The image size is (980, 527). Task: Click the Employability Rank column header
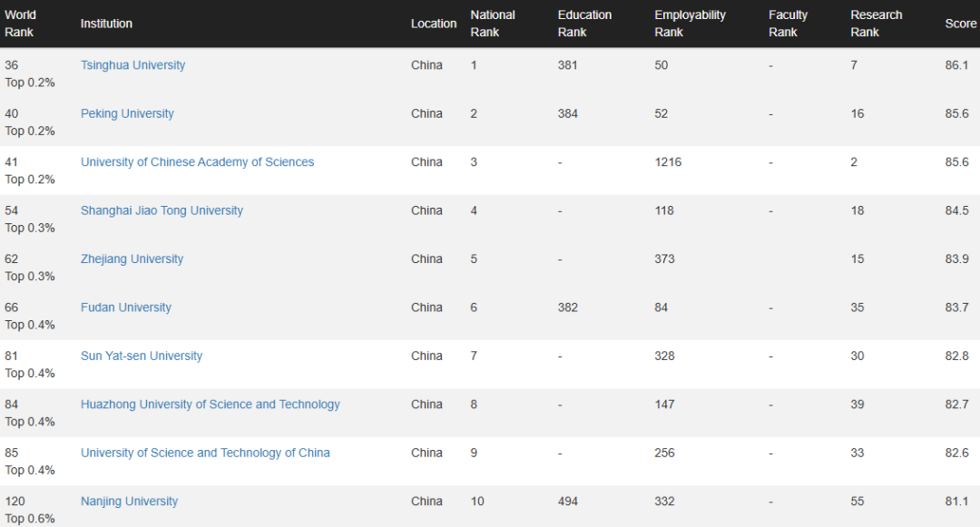coord(690,24)
